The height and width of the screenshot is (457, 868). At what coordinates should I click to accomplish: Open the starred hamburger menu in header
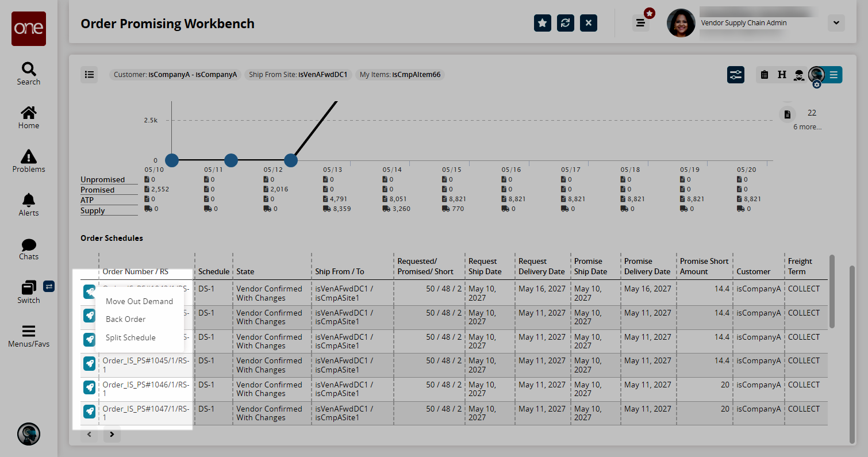coord(641,23)
